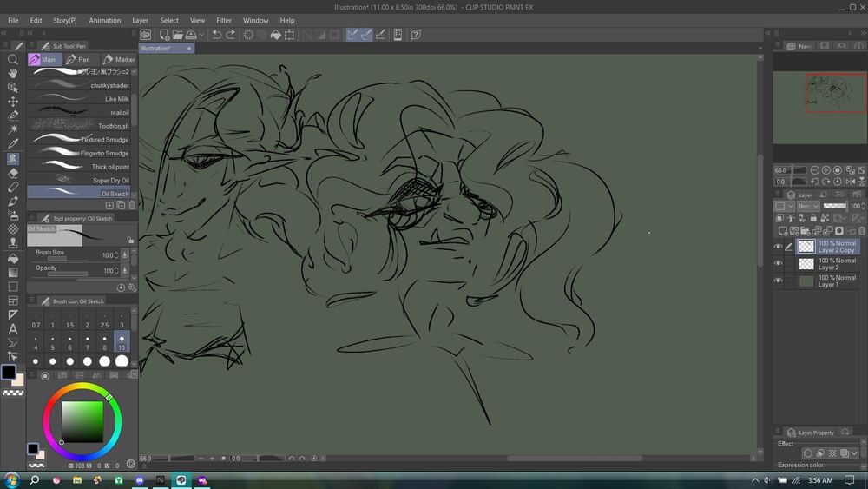This screenshot has width=868, height=489.
Task: Select the Text tool
Action: (x=13, y=329)
